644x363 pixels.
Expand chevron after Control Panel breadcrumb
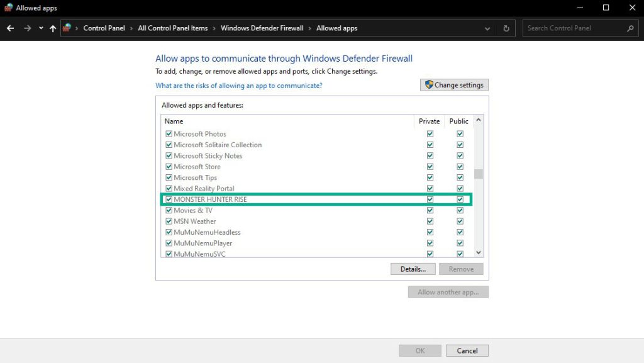(131, 28)
